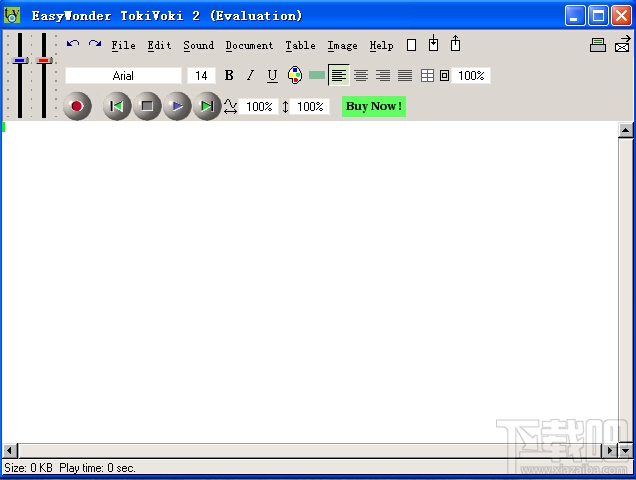This screenshot has width=636, height=480.
Task: Click the send by email icon
Action: coord(622,44)
